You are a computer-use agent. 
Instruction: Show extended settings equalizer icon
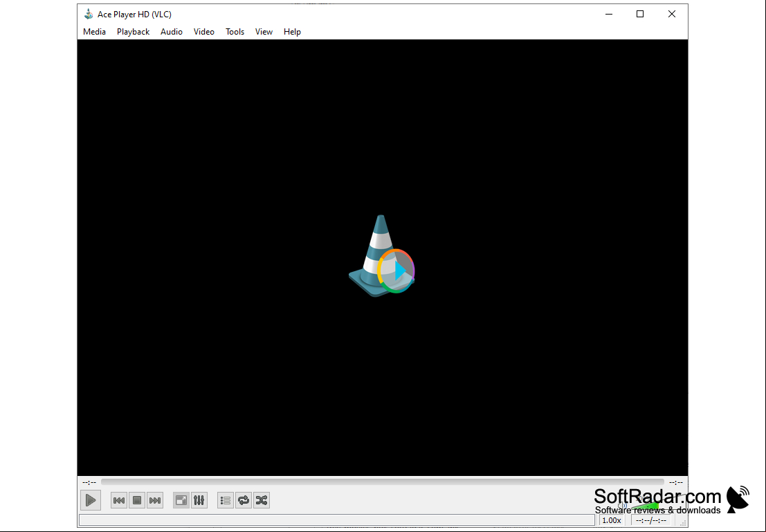coord(199,500)
